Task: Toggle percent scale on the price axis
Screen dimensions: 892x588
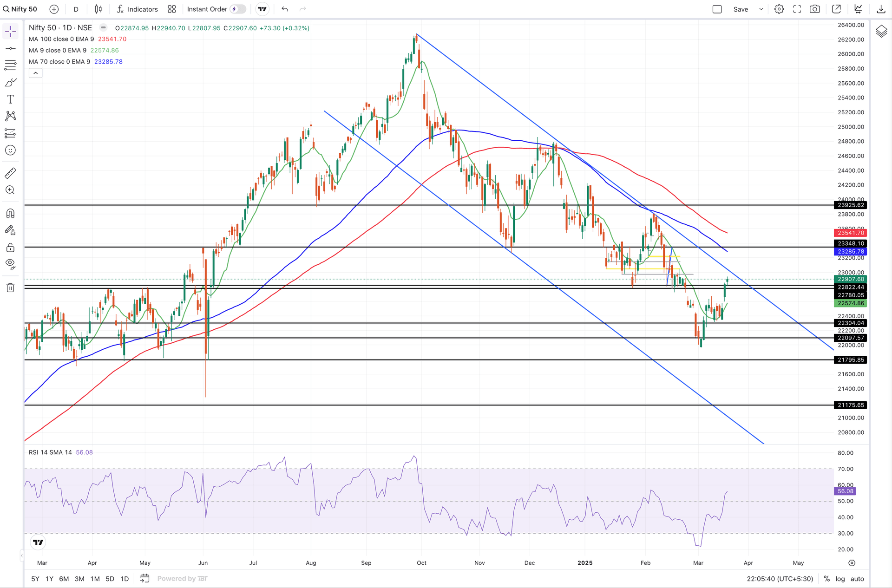Action: click(826, 579)
